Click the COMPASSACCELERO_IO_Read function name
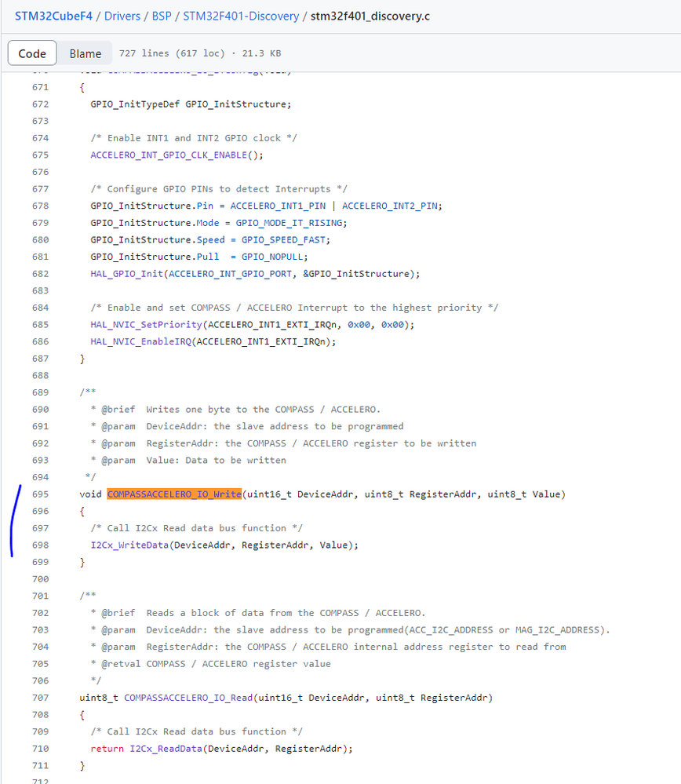 click(x=188, y=698)
